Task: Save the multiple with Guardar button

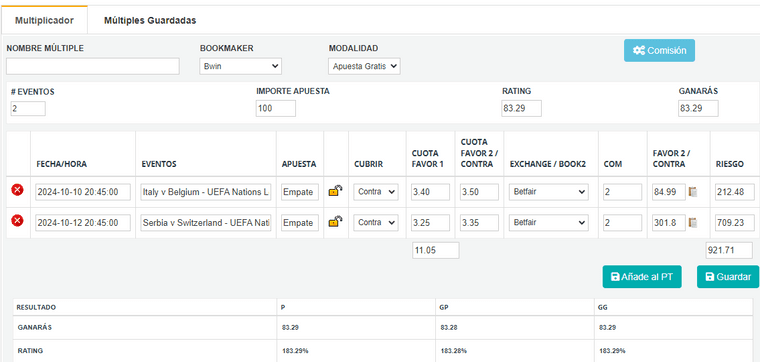Action: click(x=728, y=277)
